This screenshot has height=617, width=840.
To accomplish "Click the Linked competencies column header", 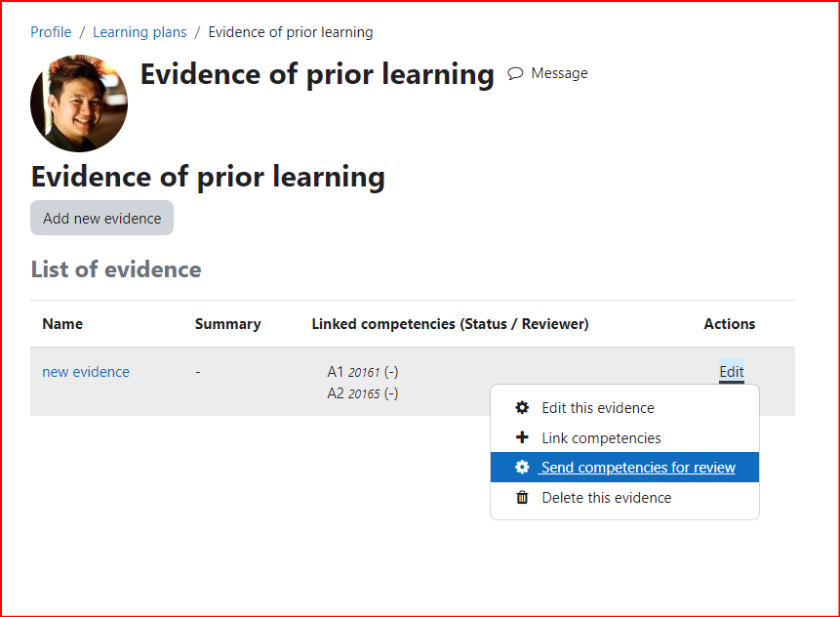I will (450, 324).
